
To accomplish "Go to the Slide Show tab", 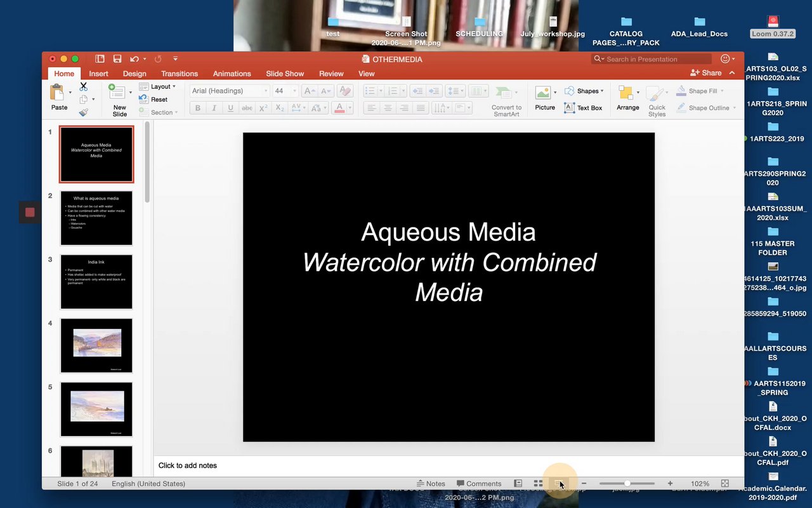I will click(x=285, y=74).
